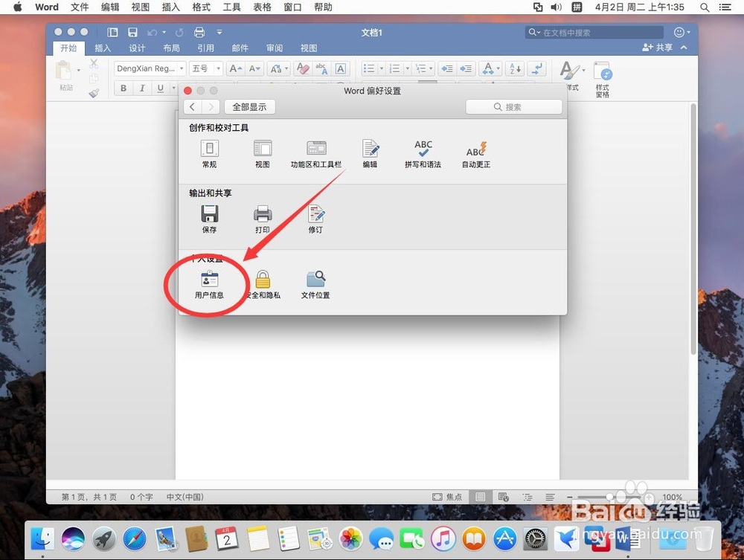Open the bullets list dropdown arrow
The width and height of the screenshot is (744, 560).
point(381,68)
